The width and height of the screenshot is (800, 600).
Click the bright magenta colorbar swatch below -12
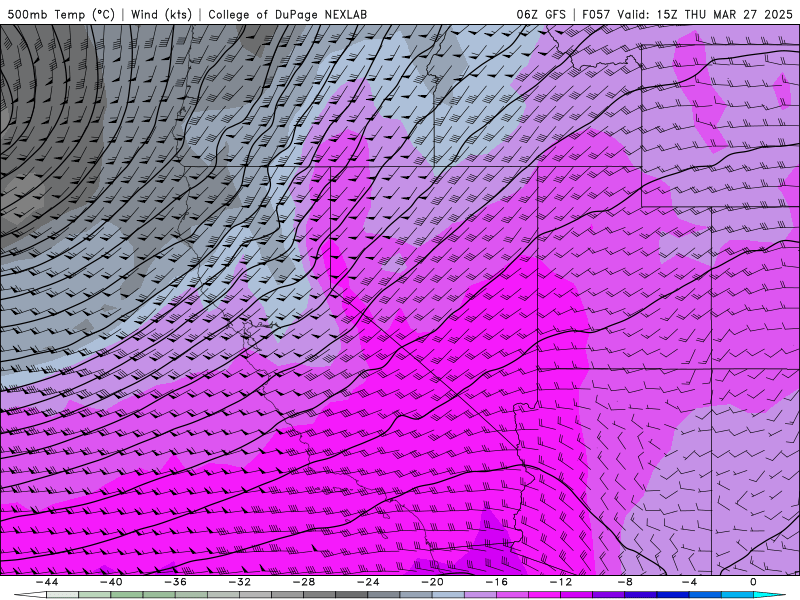[544, 595]
